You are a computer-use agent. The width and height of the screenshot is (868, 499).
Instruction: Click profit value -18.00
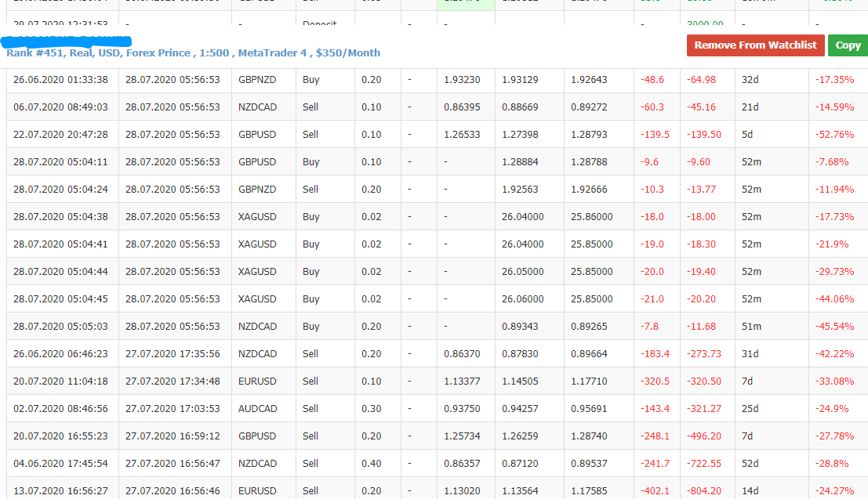(701, 217)
